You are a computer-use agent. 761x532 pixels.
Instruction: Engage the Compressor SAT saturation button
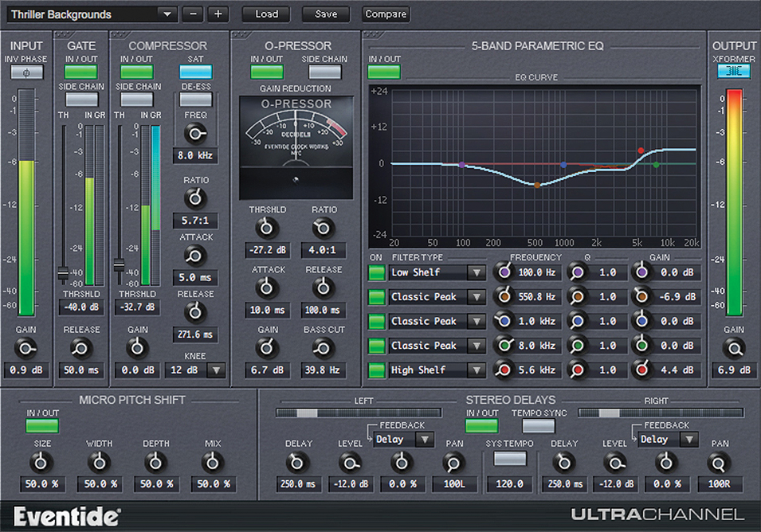[x=194, y=71]
